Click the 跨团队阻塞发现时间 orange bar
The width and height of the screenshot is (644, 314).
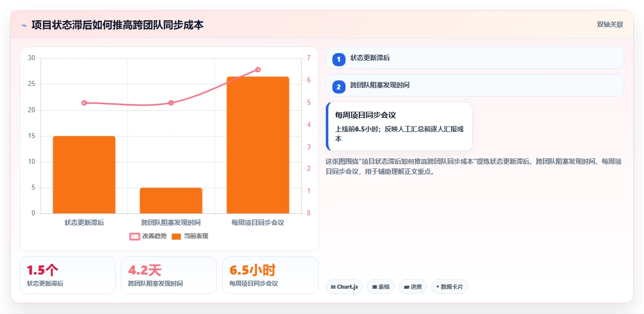click(x=171, y=200)
